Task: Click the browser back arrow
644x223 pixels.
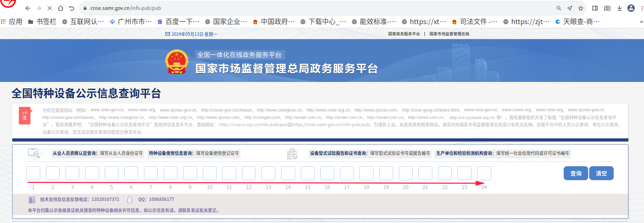Action: click(x=28, y=8)
